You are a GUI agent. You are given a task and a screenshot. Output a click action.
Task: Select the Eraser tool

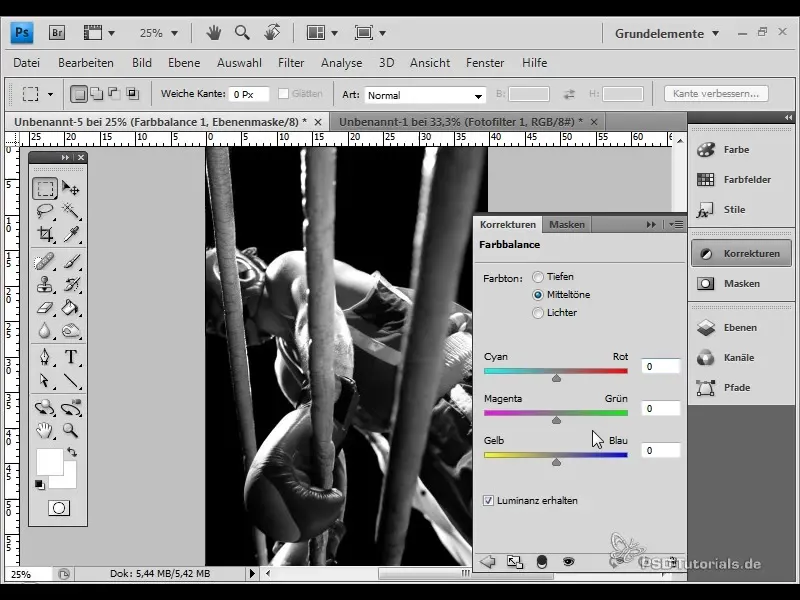45,308
